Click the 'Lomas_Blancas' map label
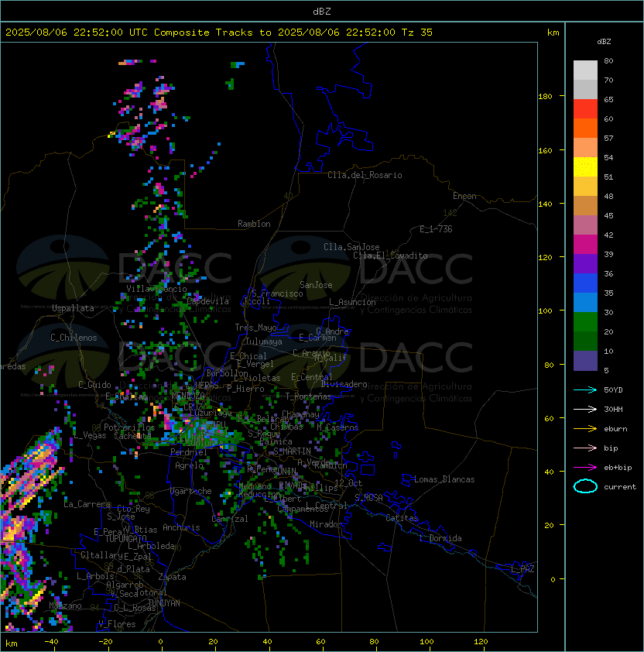This screenshot has height=652, width=644. coord(444,480)
